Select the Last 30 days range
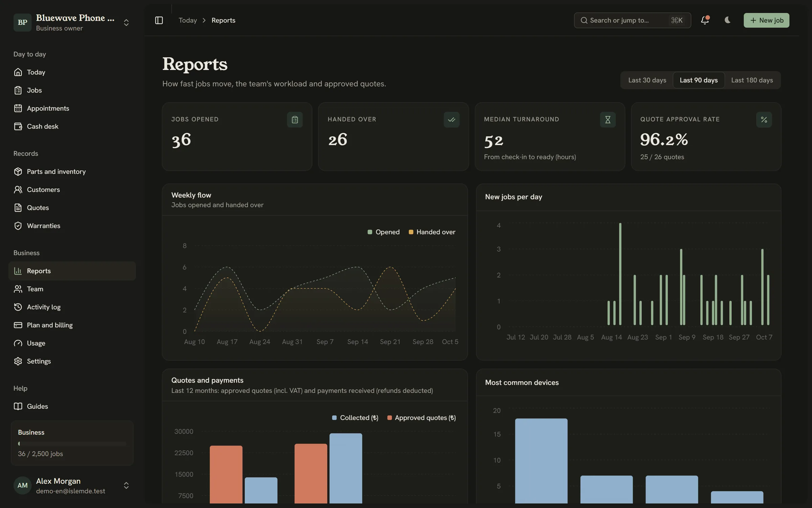This screenshot has height=508, width=812. click(647, 80)
